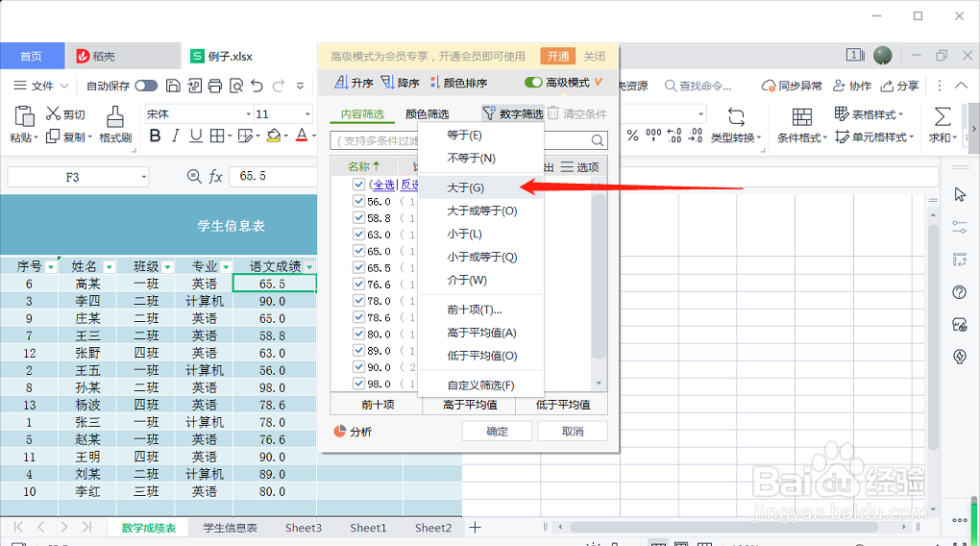Image resolution: width=980 pixels, height=546 pixels.
Task: Choose 等于(E) from number filter menu
Action: tap(480, 136)
